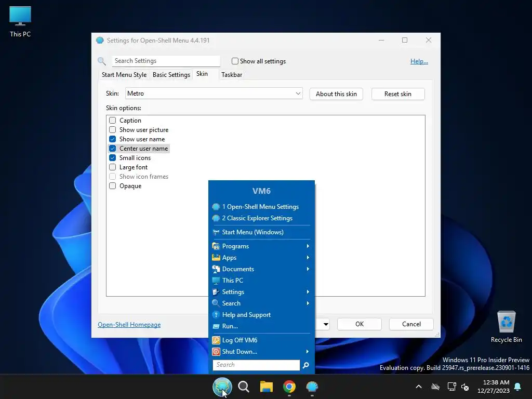Viewport: 532px width, 399px height.
Task: Expand the Search submenu arrow in start menu
Action: coord(308,303)
